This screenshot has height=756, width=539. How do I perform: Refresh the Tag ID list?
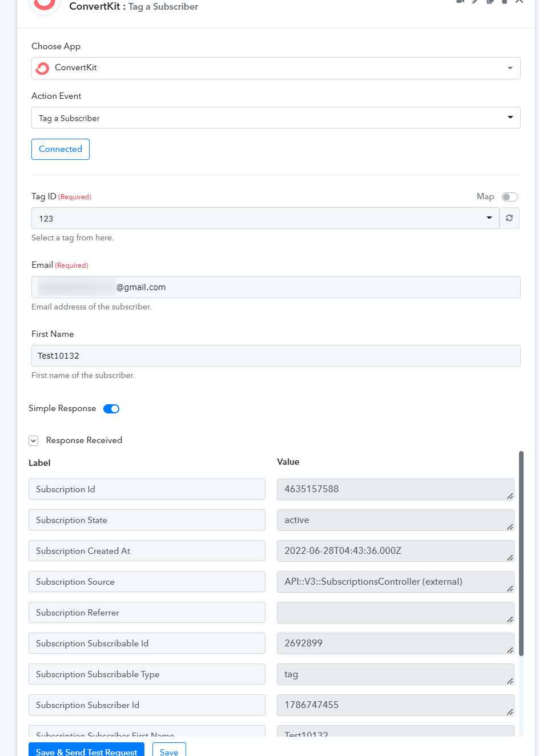tap(509, 218)
